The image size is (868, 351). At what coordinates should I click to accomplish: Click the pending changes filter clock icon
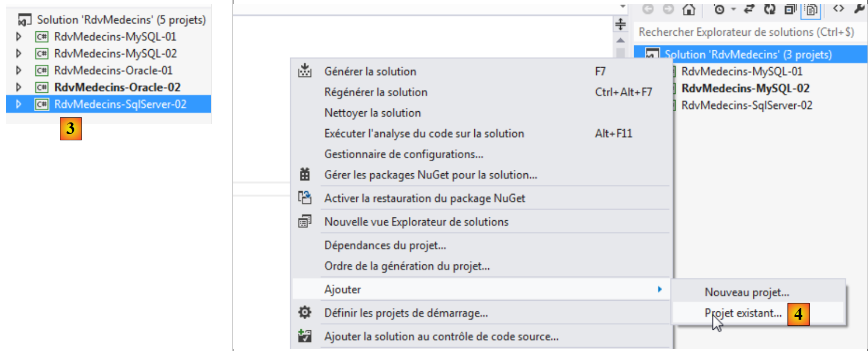(x=720, y=10)
